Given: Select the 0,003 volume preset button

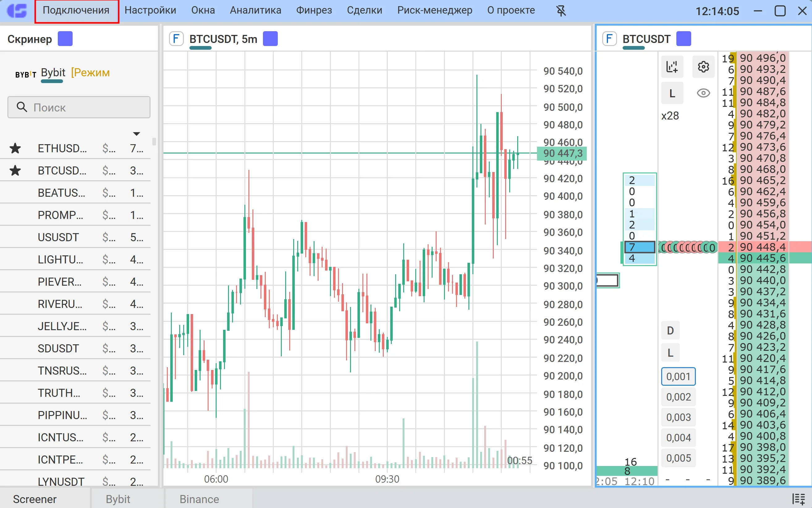Looking at the screenshot, I should [678, 417].
